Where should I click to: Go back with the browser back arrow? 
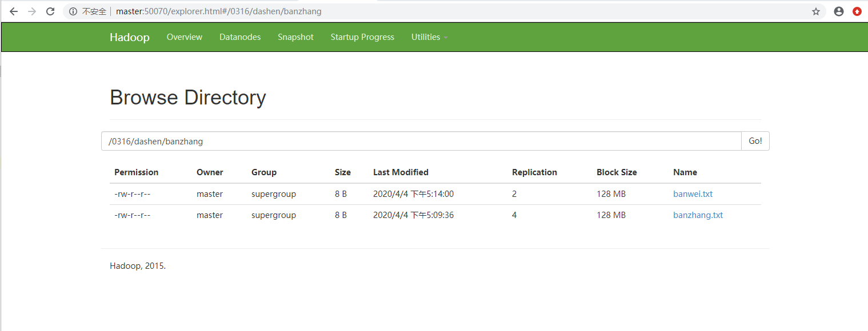tap(14, 11)
